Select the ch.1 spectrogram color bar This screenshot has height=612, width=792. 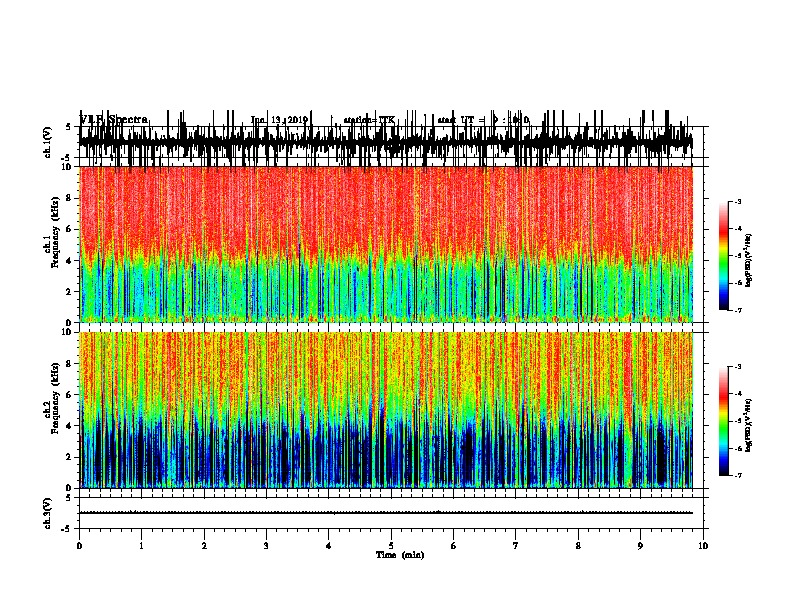click(724, 256)
